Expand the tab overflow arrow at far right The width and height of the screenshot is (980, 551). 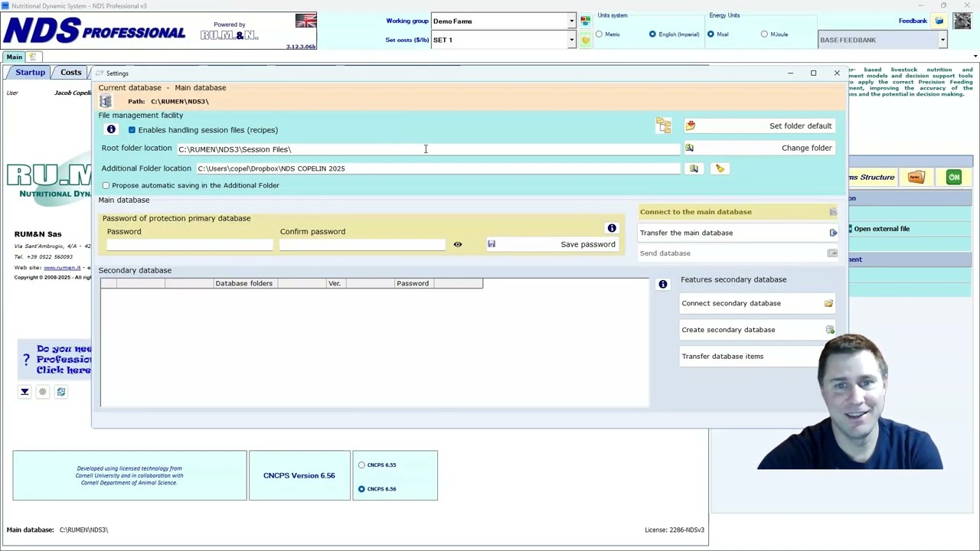click(975, 56)
